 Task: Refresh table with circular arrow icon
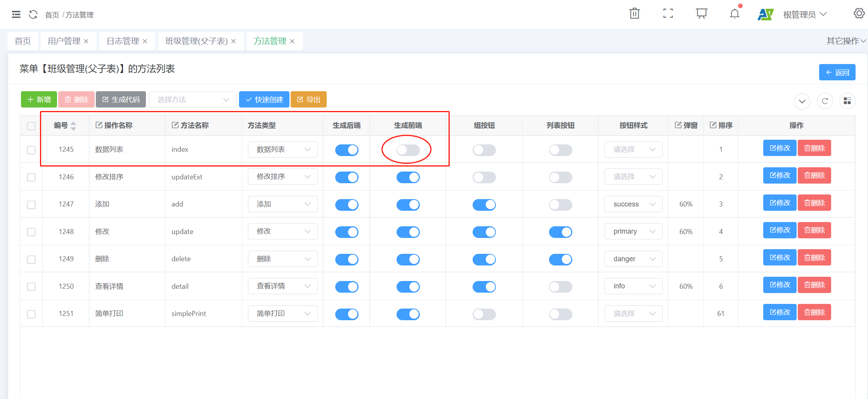click(825, 101)
